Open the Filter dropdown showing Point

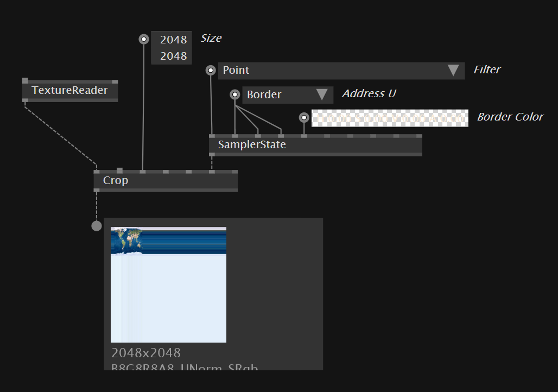click(x=341, y=71)
